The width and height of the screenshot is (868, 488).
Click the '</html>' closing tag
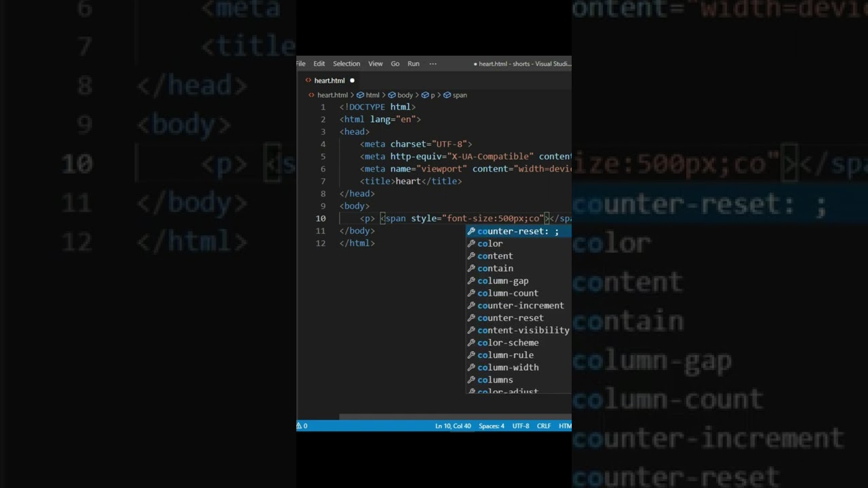click(357, 243)
